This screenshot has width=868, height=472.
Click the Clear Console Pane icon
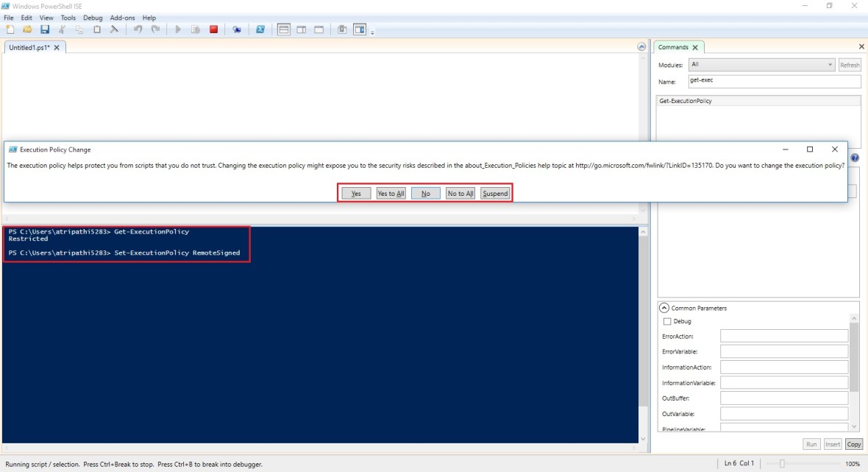pyautogui.click(x=114, y=29)
